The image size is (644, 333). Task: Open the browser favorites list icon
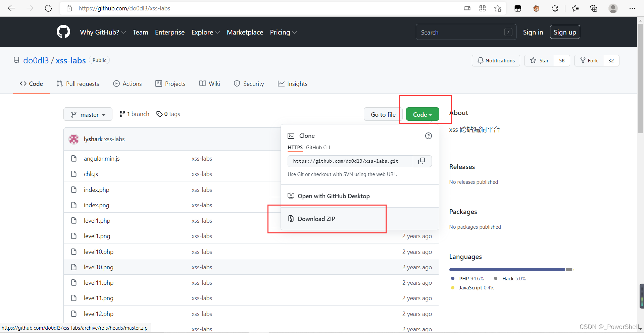pyautogui.click(x=575, y=8)
